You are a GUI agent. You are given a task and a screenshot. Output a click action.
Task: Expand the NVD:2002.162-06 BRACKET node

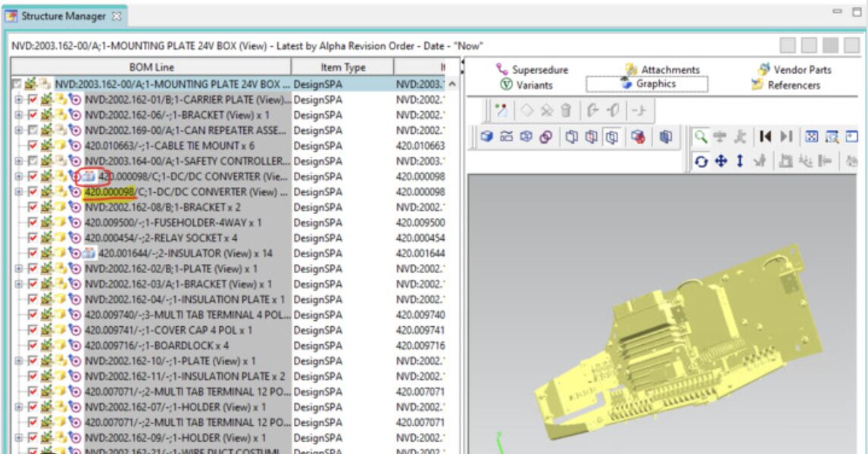(18, 115)
